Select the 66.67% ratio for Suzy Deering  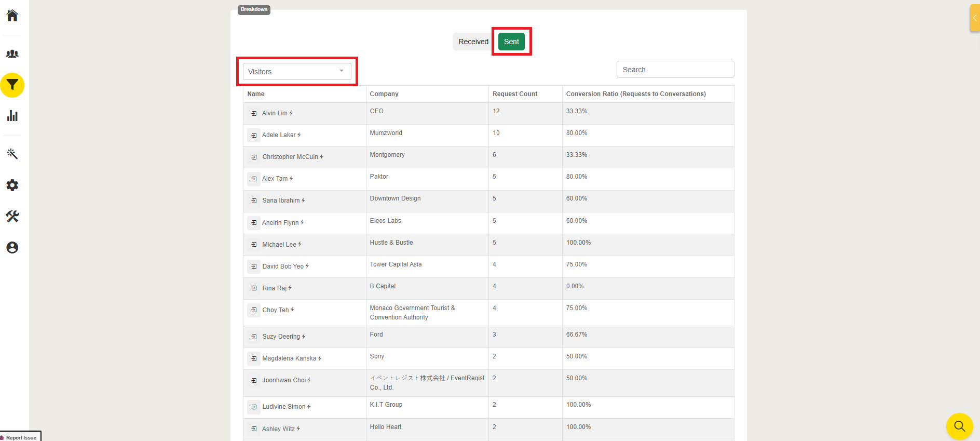577,335
